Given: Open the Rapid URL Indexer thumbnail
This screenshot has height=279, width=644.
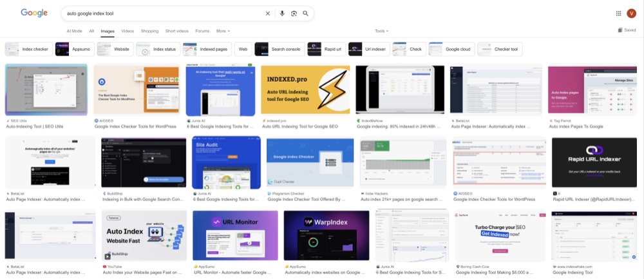Looking at the screenshot, I should 594,162.
